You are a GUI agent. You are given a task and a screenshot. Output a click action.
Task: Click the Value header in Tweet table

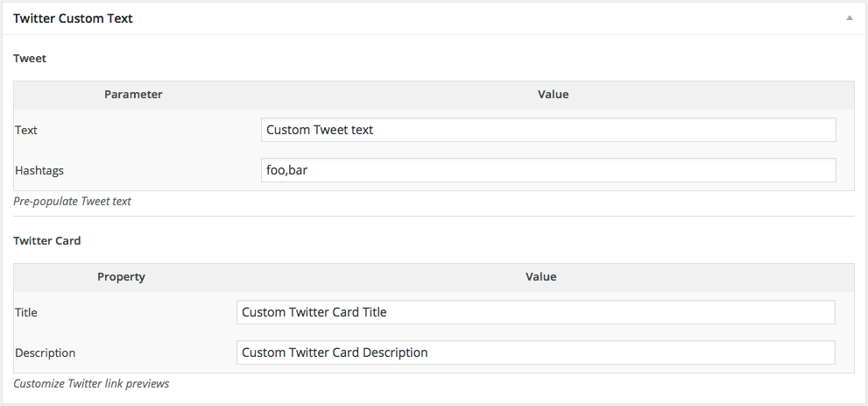click(553, 94)
